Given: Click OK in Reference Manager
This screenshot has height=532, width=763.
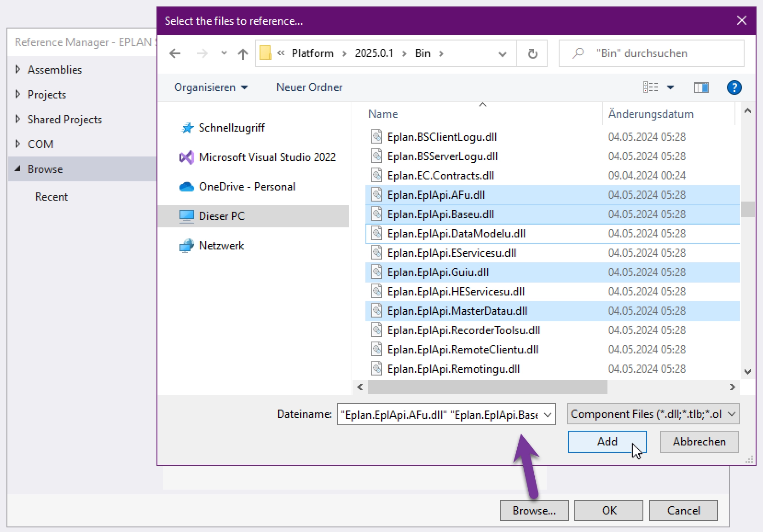Looking at the screenshot, I should click(x=609, y=510).
